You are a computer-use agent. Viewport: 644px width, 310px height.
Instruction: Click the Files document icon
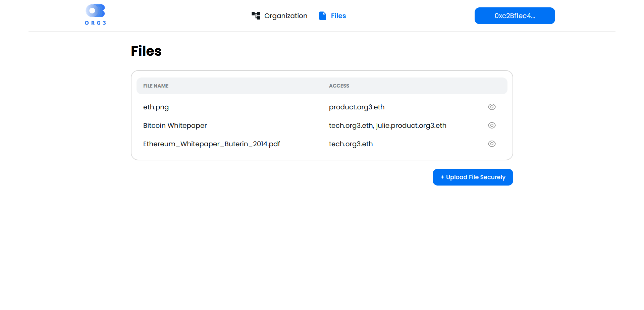tap(323, 16)
